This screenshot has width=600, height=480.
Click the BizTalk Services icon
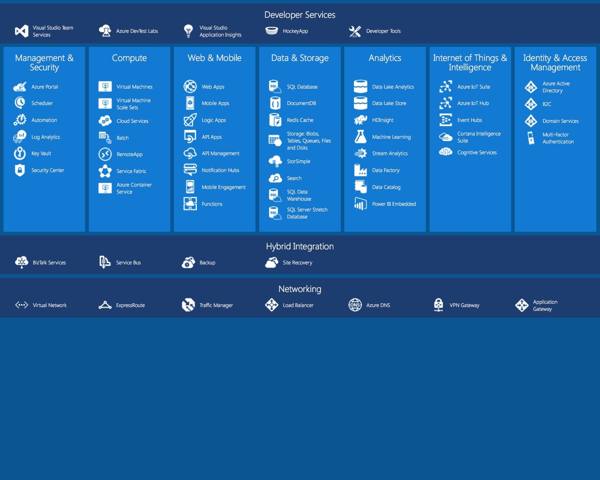click(x=21, y=263)
